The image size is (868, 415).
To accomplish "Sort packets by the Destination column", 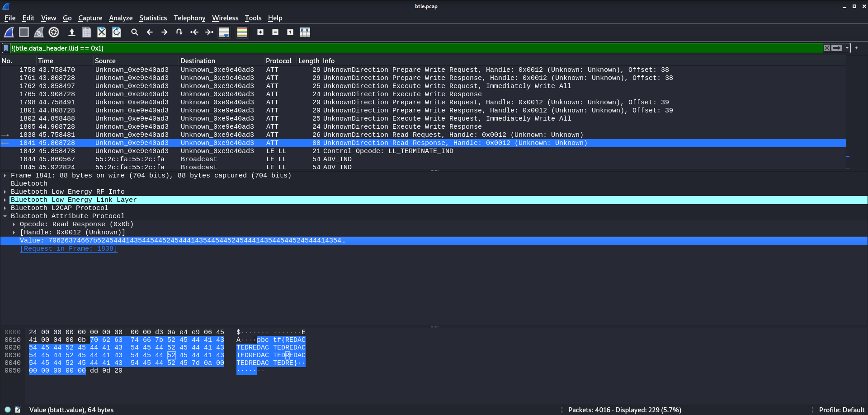I will pyautogui.click(x=222, y=61).
